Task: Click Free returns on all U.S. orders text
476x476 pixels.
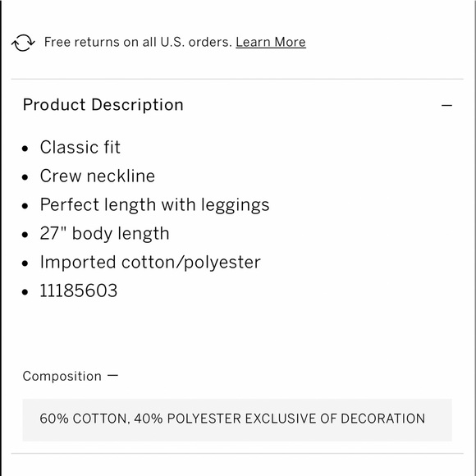Action: coord(138,42)
